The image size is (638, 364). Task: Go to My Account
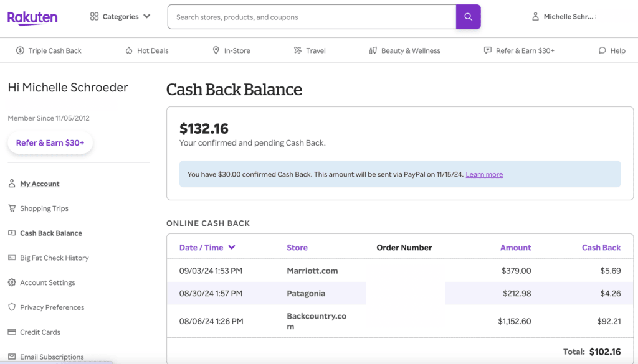click(x=39, y=184)
